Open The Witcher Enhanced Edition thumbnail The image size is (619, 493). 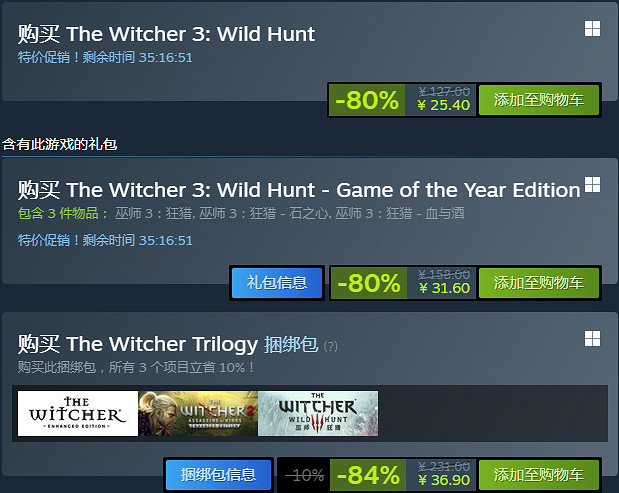coord(77,413)
